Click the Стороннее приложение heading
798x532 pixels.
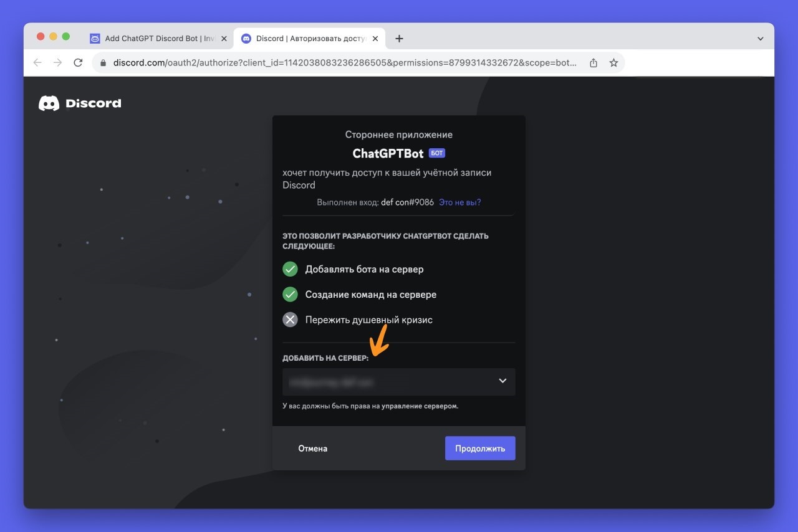coord(399,135)
